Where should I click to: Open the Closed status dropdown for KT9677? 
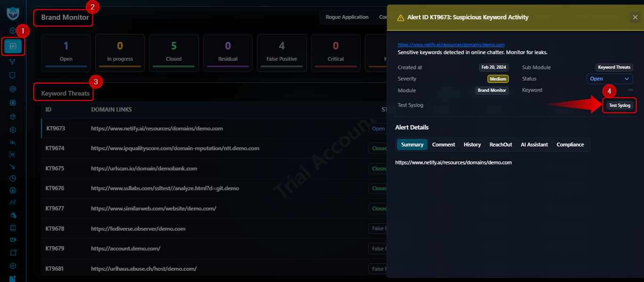(x=378, y=209)
